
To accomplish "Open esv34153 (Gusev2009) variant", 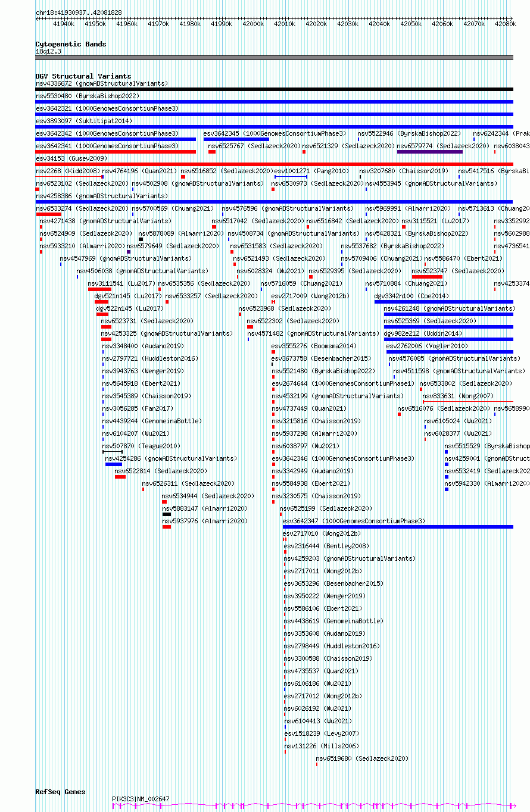I will coord(71,158).
